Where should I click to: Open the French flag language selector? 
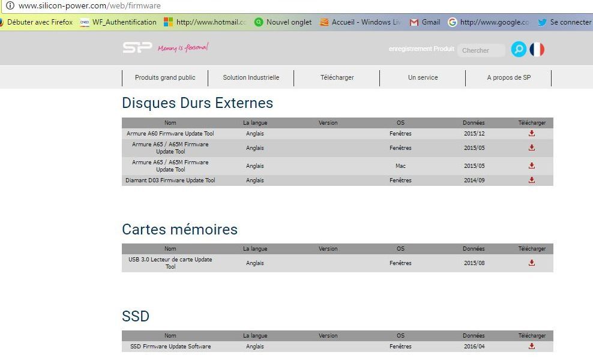point(537,50)
